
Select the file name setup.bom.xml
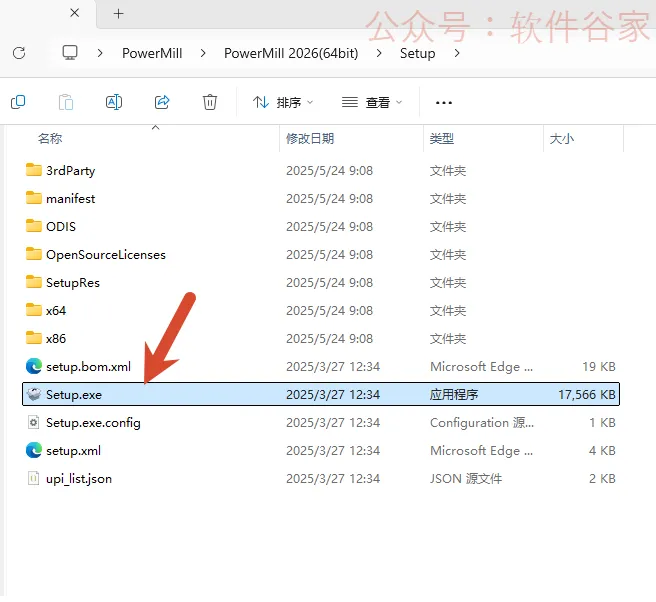tap(88, 367)
